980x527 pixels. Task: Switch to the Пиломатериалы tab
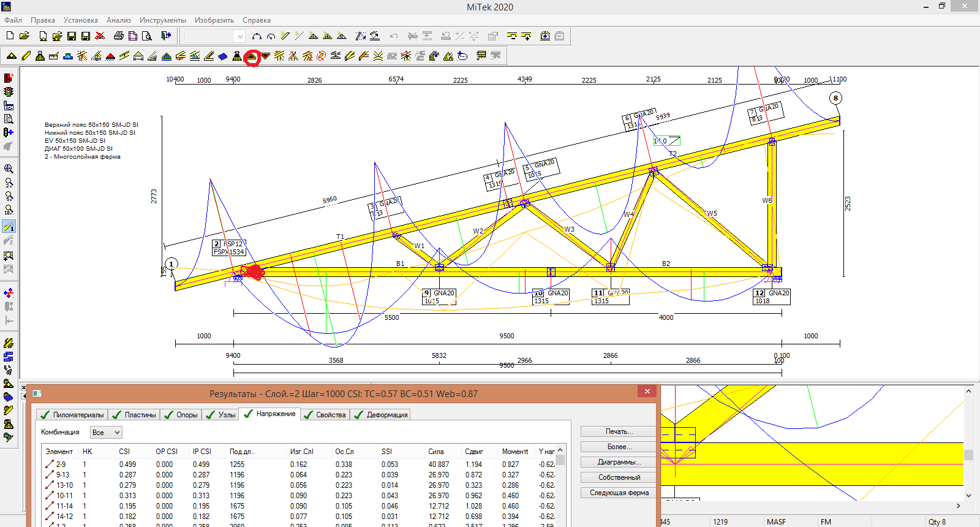coord(72,415)
